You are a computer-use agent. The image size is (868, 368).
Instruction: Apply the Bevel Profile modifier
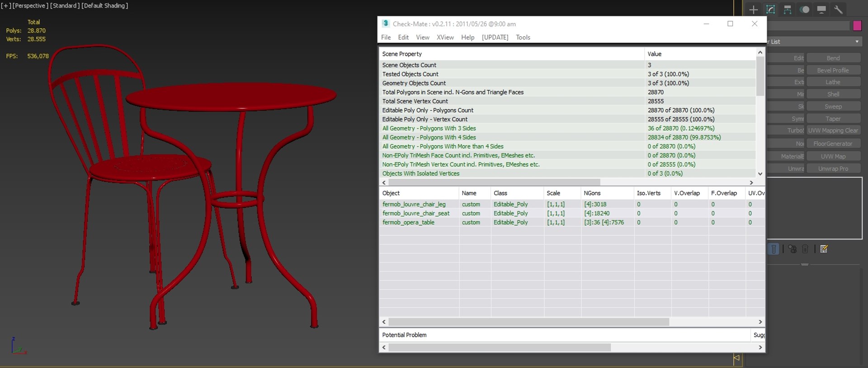pyautogui.click(x=833, y=70)
